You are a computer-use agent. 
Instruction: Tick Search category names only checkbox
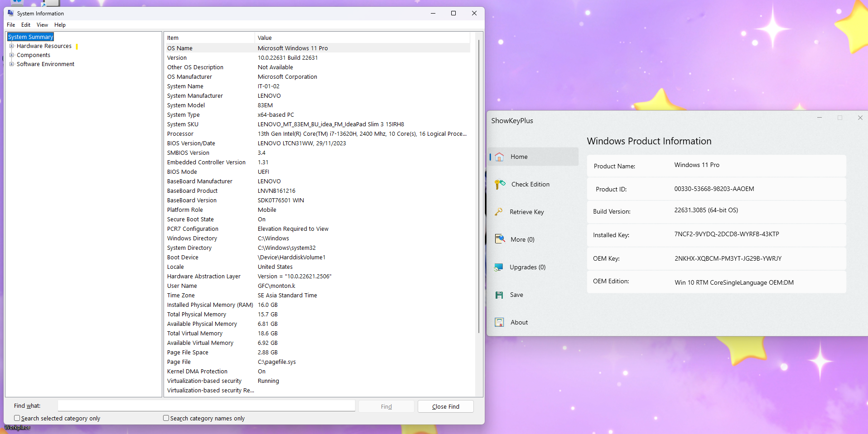tap(166, 418)
